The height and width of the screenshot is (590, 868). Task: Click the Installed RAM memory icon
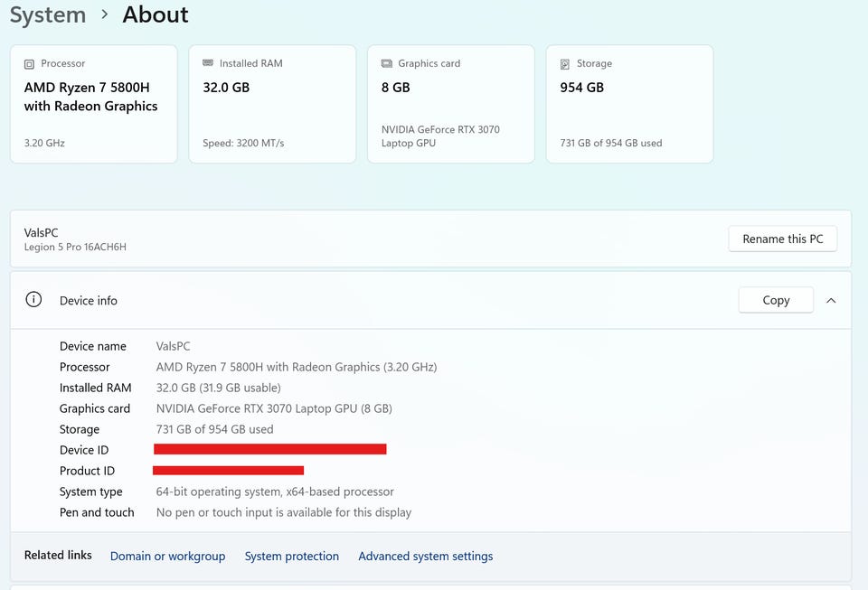[208, 63]
